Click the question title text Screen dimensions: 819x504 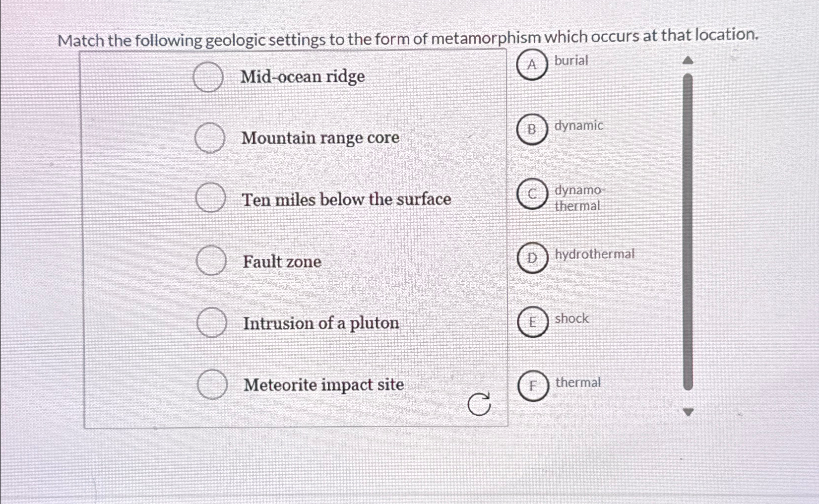click(408, 36)
